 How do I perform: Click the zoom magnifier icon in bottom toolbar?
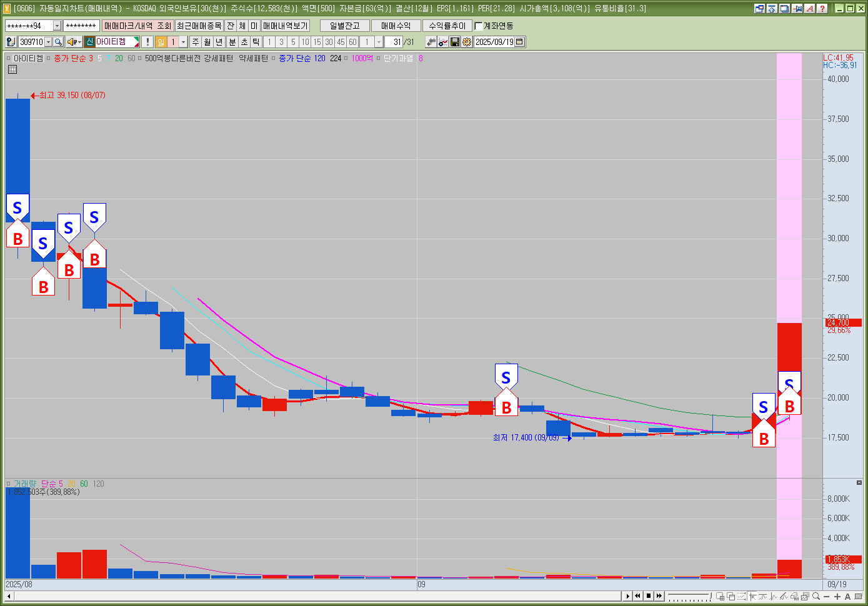(x=816, y=596)
